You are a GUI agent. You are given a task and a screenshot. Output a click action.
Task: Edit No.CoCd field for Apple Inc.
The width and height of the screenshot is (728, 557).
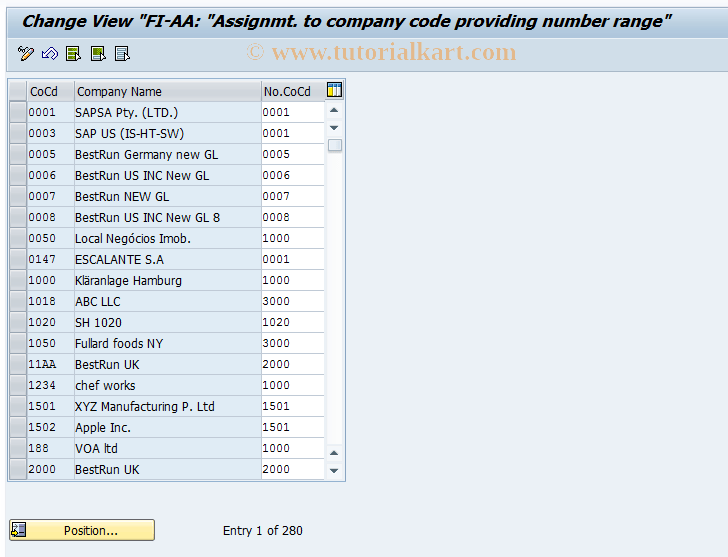(x=292, y=427)
